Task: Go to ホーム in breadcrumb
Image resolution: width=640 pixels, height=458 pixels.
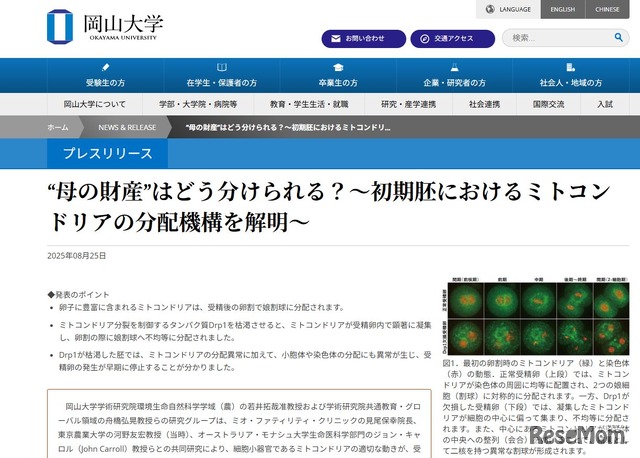Action: pos(58,127)
